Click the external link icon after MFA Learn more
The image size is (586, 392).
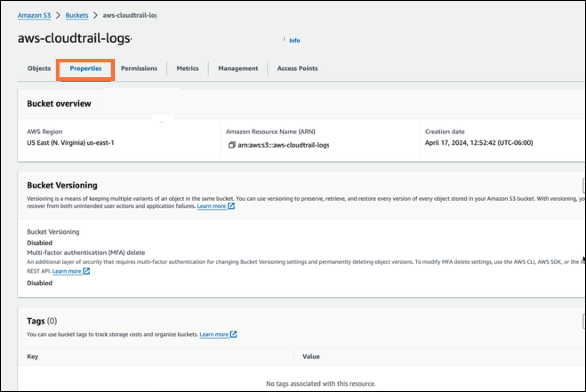(87, 271)
